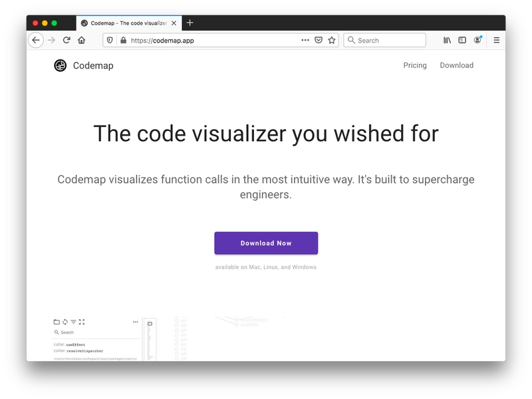
Task: Click the filter icon in app preview
Action: [x=73, y=322]
